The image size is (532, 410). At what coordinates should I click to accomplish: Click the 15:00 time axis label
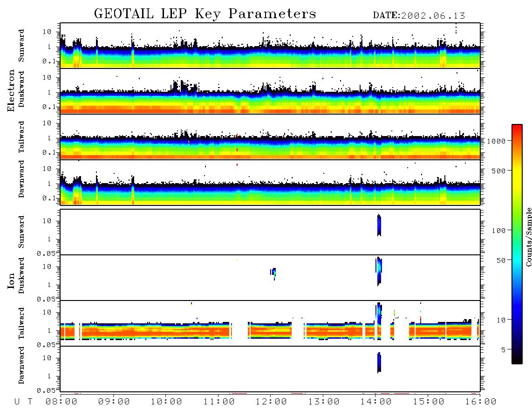[429, 402]
